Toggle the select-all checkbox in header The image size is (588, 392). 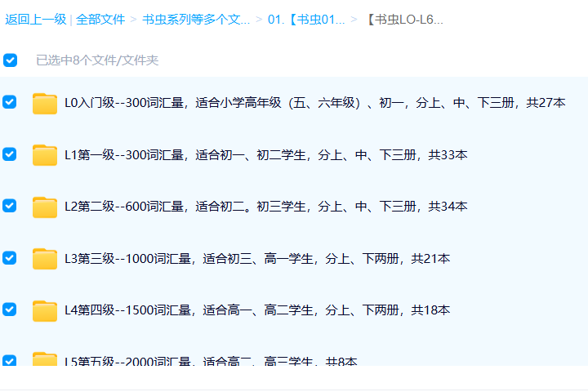tap(10, 60)
